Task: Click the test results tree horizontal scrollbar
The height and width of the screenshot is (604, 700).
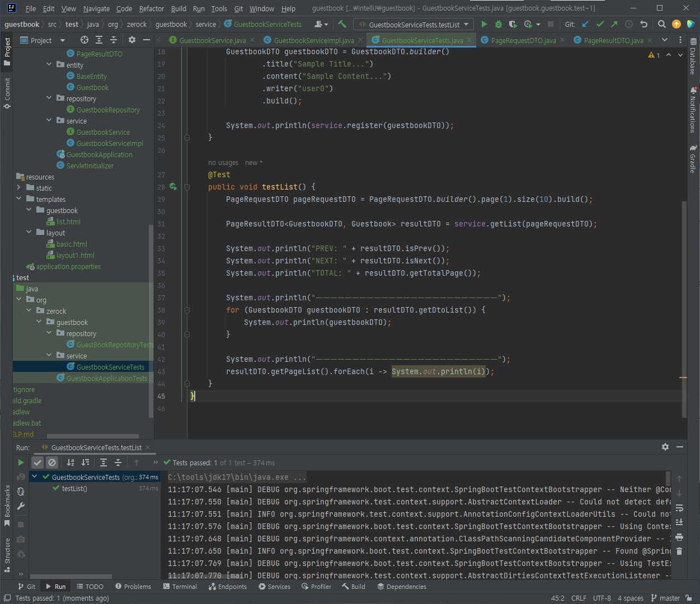Action: 71,576
